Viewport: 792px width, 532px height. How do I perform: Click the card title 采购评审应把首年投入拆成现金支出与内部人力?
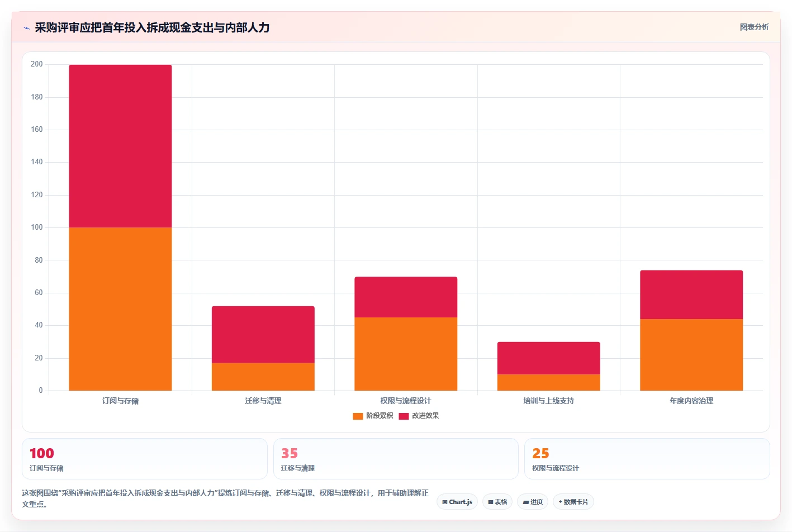click(x=152, y=27)
